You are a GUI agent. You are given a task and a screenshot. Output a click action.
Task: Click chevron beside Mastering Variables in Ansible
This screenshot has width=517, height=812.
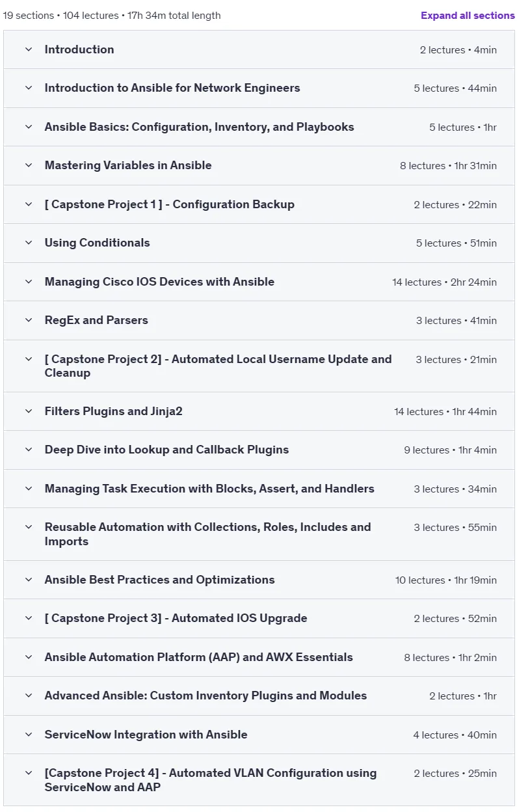[29, 165]
